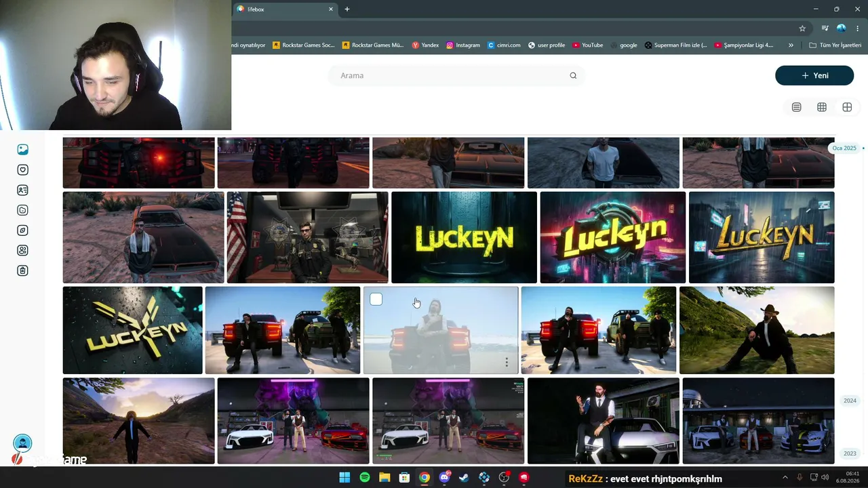868x488 pixels.
Task: Open Chrome three-dot menu
Action: tap(858, 28)
